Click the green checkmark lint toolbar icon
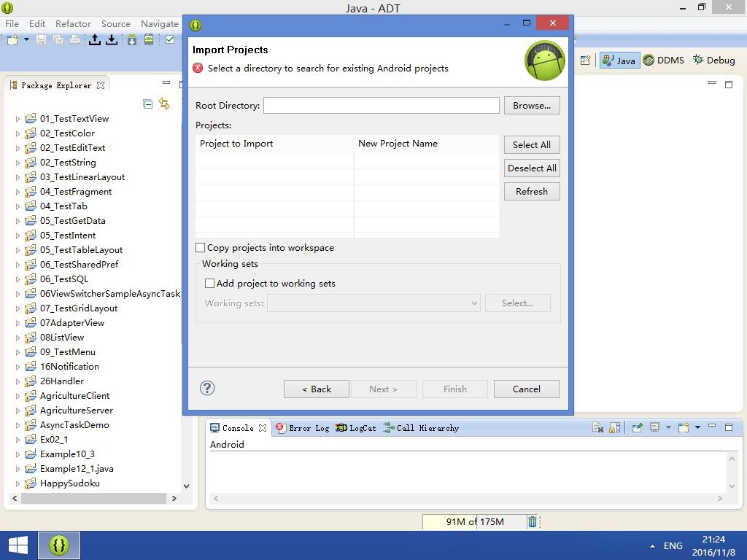 pyautogui.click(x=170, y=39)
